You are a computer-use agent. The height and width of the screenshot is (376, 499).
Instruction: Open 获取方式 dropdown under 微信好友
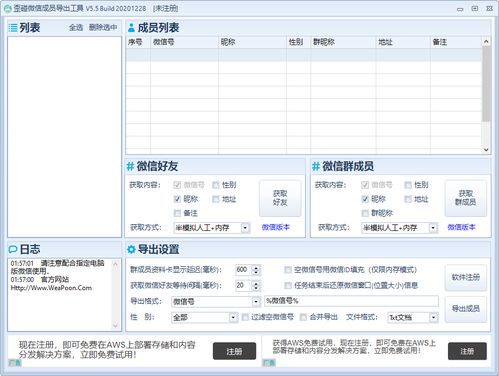click(x=212, y=228)
